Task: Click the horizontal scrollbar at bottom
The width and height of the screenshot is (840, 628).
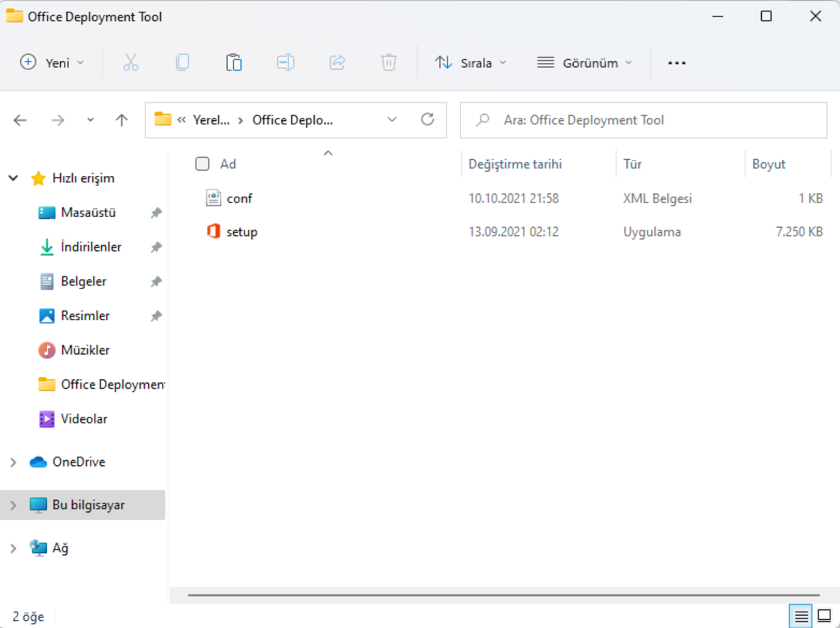Action: tap(503, 595)
